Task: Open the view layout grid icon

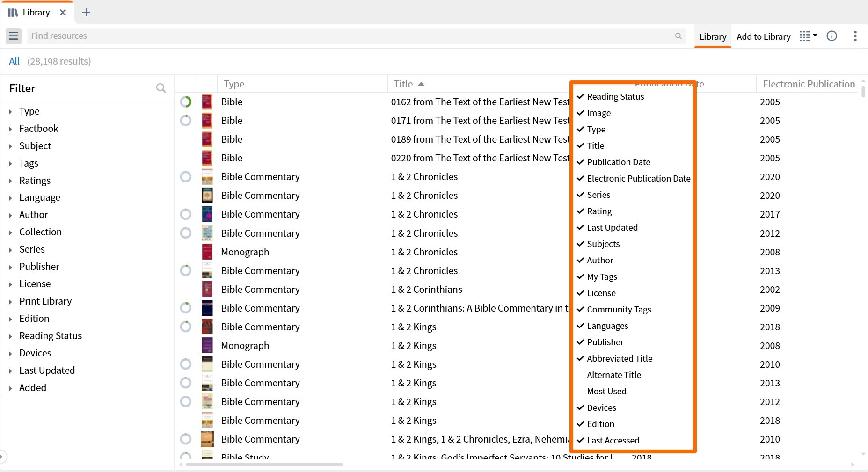Action: click(808, 36)
